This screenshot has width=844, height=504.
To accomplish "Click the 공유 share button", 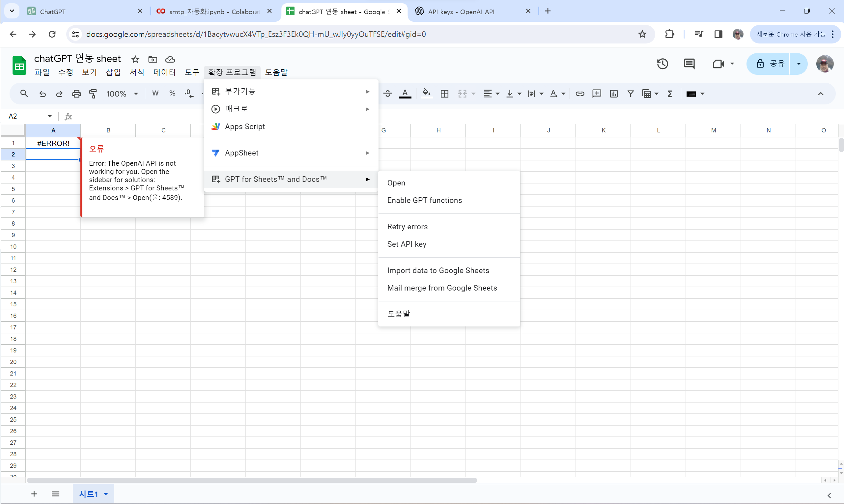I will coord(768,64).
